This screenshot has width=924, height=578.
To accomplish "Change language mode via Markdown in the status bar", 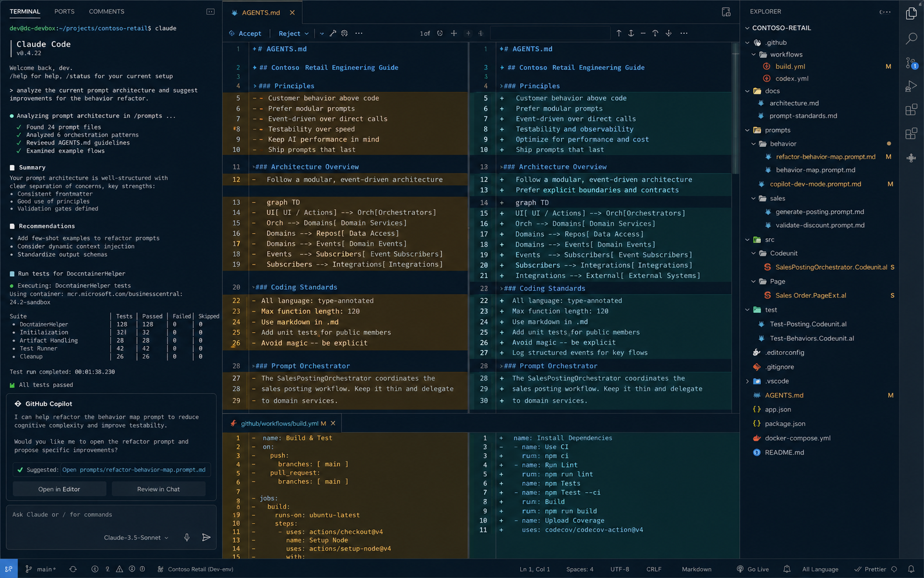I will 696,569.
